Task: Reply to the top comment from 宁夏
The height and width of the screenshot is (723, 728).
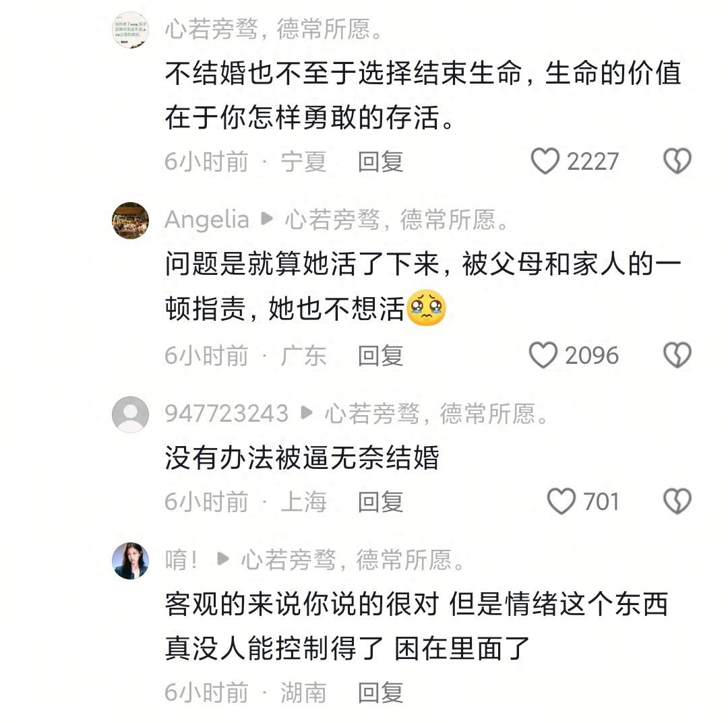Action: pyautogui.click(x=380, y=162)
